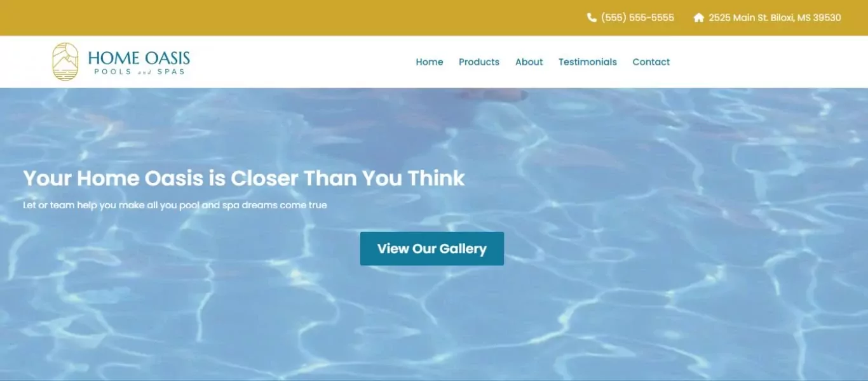Go to the Home menu item
This screenshot has height=381, width=868.
(x=430, y=62)
